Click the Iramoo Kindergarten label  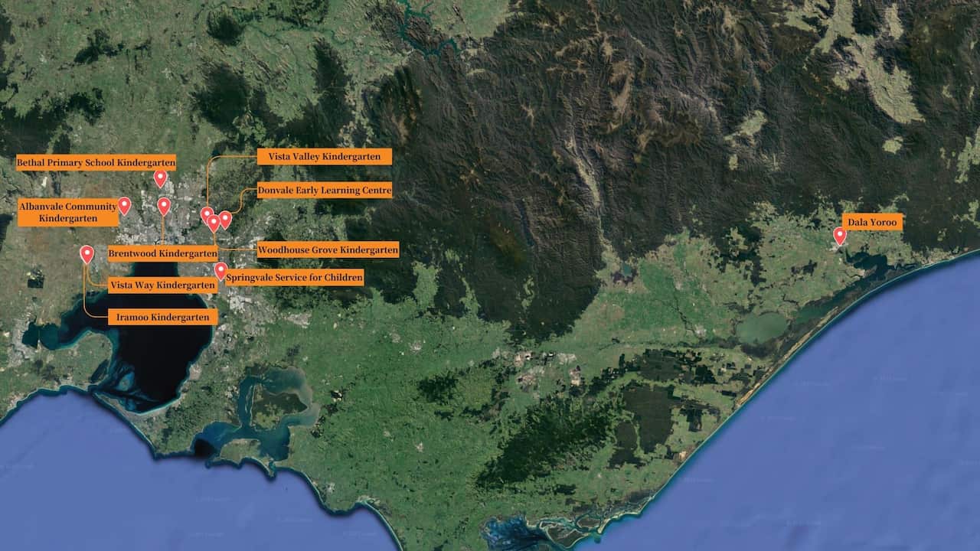(x=162, y=317)
